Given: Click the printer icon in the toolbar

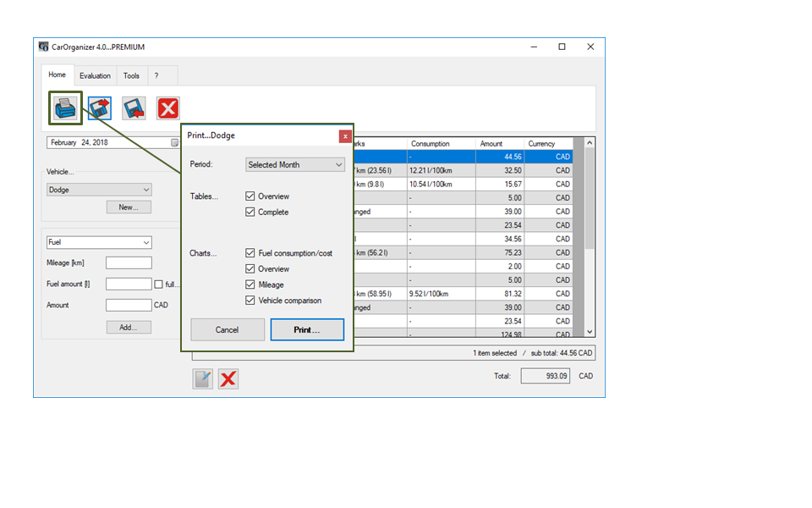Looking at the screenshot, I should tap(65, 108).
